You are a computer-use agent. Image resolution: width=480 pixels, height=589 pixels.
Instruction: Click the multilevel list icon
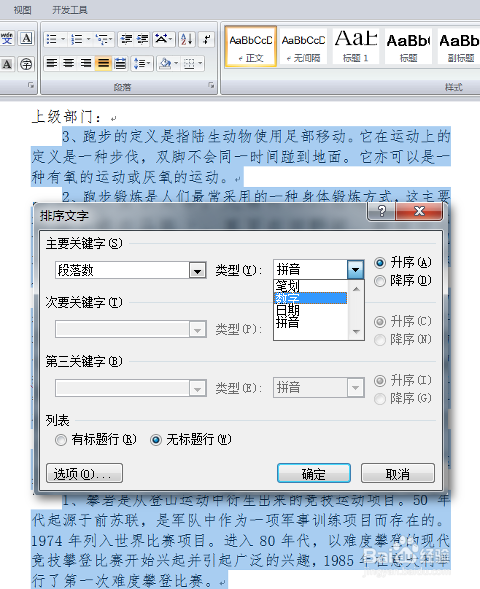tap(102, 39)
